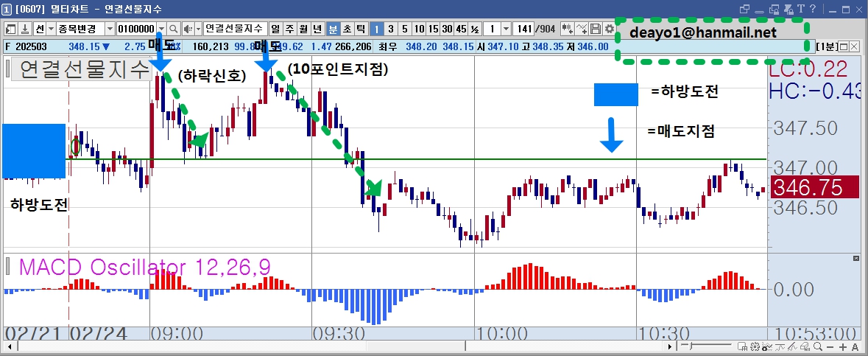Click the speaker sound icon
This screenshot has width=868, height=356.
tap(188, 29)
